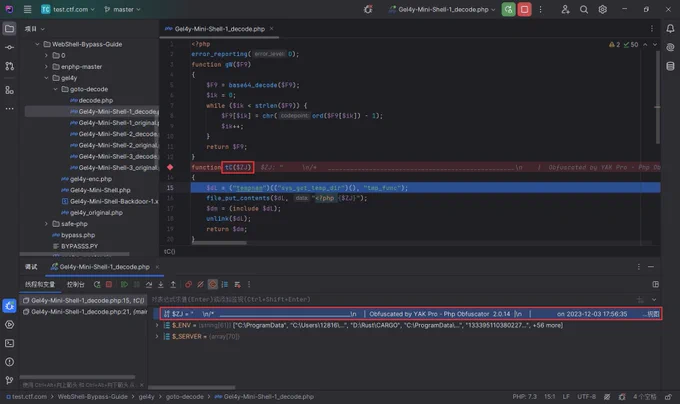Pause program in debug toolbar

(136, 284)
